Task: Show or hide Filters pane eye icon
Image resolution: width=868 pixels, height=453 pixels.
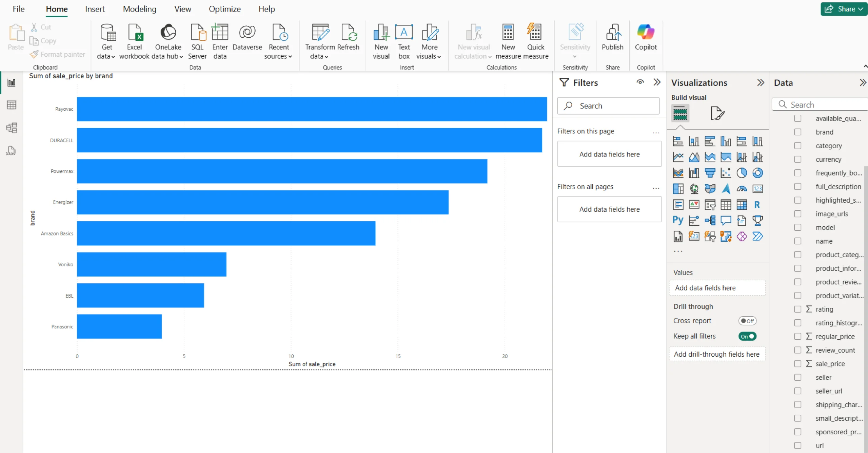Action: click(x=640, y=82)
